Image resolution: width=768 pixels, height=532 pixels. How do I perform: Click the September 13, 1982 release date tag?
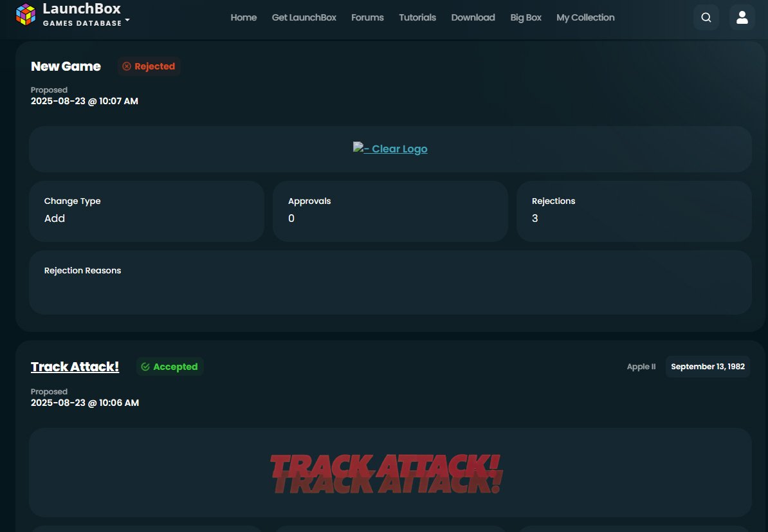(x=708, y=367)
